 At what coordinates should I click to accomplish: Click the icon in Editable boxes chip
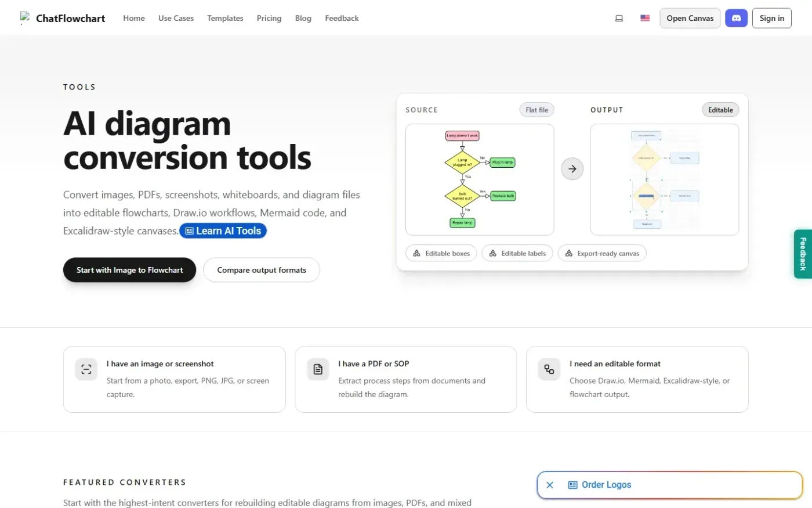click(416, 253)
